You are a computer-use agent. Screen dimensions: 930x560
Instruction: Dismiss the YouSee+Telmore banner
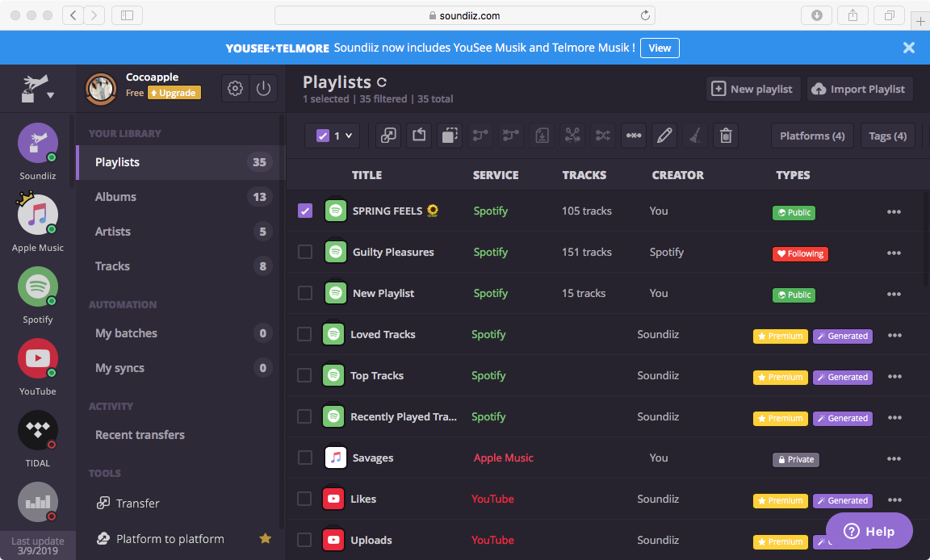tap(909, 48)
